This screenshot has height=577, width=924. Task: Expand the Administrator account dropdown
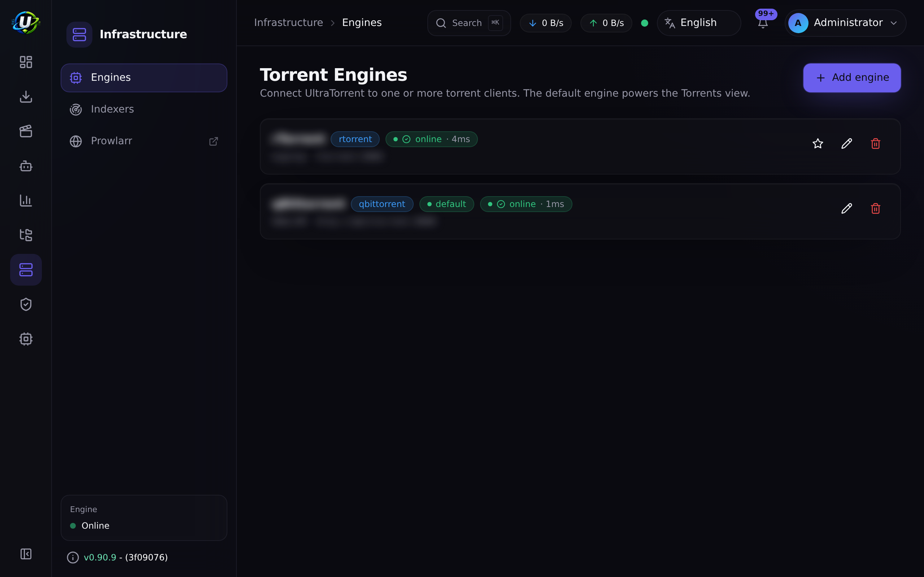tap(845, 23)
